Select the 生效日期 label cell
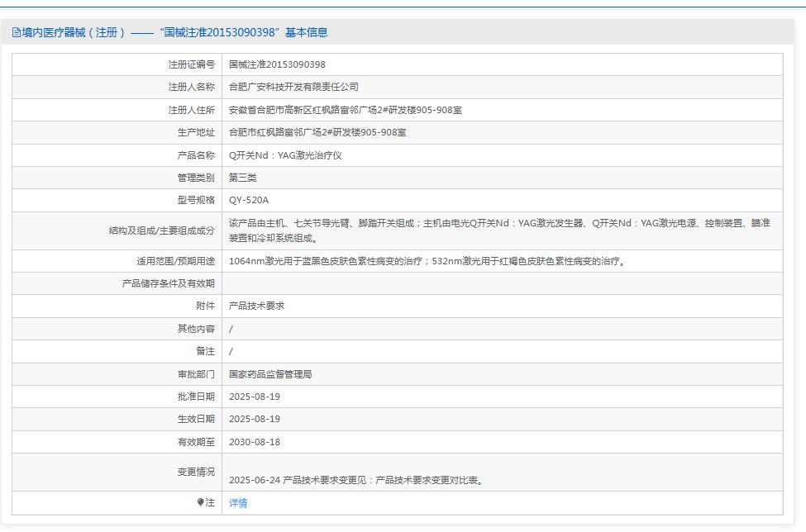This screenshot has height=532, width=806. 117,419
